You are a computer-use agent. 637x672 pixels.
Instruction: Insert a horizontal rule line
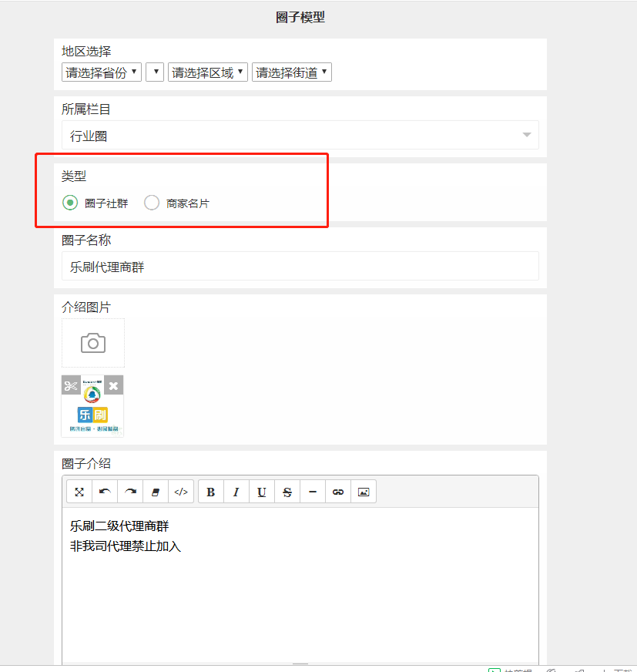(x=313, y=492)
